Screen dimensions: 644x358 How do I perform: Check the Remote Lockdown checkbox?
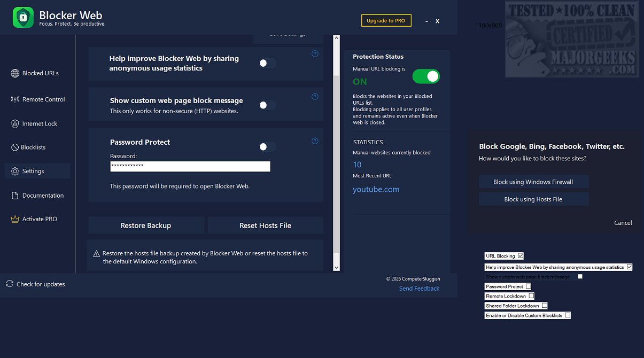tap(531, 296)
